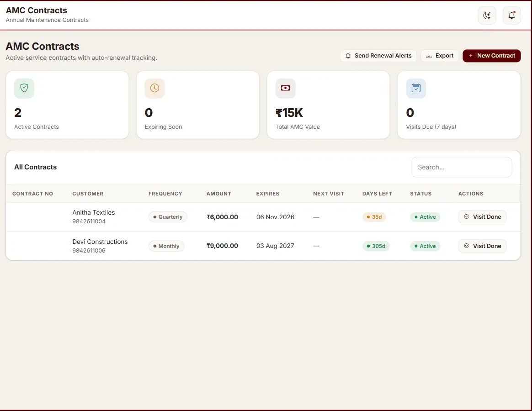532x411 pixels.
Task: Click the green shield icon on Active Contracts
Action: point(24,88)
